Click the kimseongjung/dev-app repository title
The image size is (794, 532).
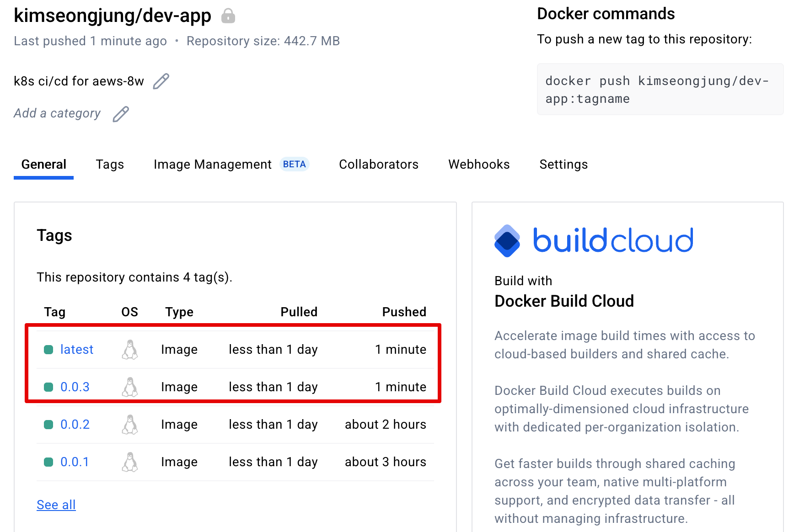(x=113, y=16)
